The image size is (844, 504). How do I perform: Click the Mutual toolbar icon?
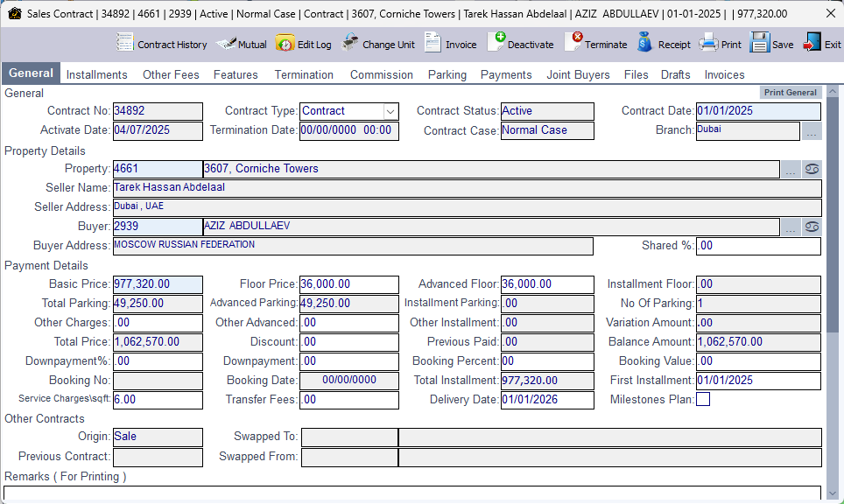242,44
